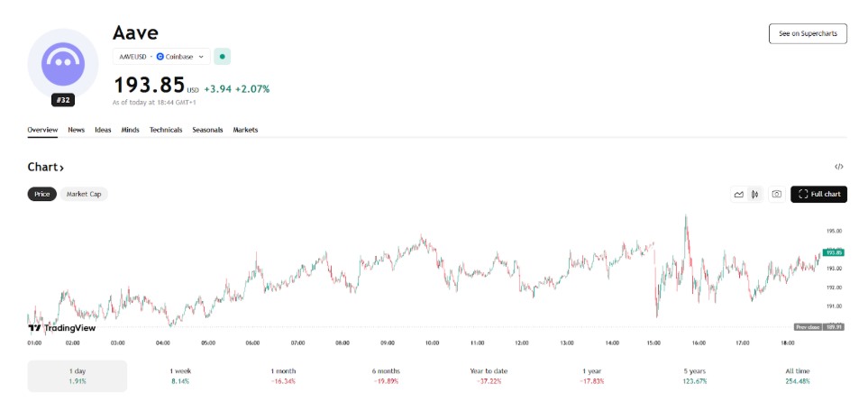Viewport: 868px width, 420px height.
Task: Click the green market status indicator
Action: tap(222, 57)
